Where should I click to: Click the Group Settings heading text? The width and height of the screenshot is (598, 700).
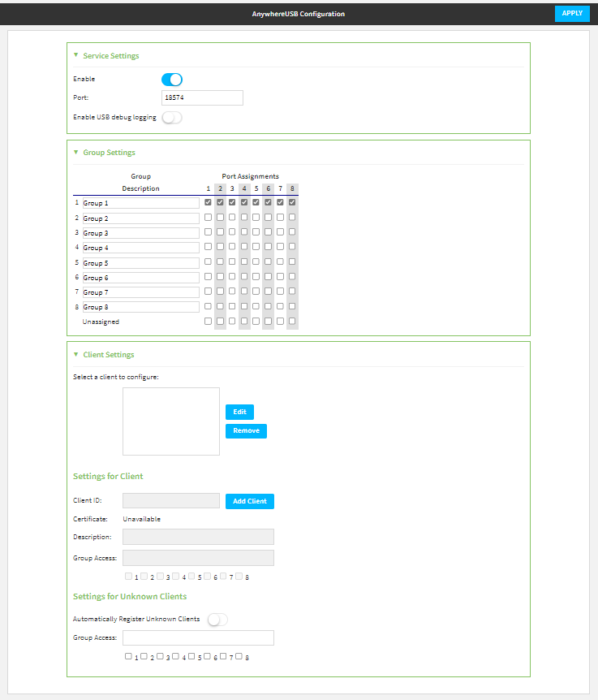(x=110, y=153)
